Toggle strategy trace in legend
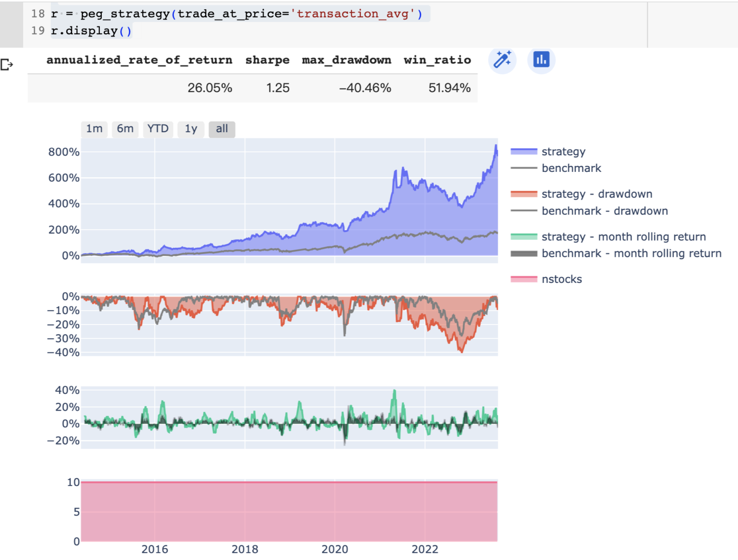The image size is (738, 560). coord(563,152)
